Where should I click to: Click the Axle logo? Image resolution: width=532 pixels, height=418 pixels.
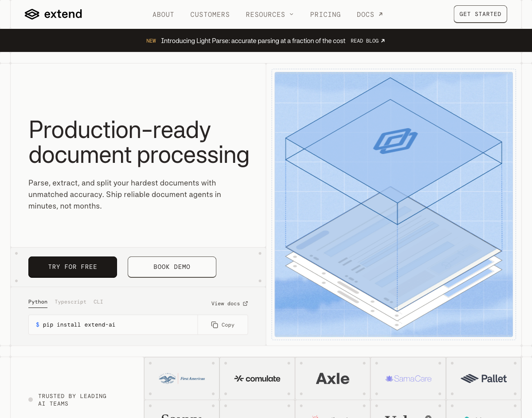332,379
